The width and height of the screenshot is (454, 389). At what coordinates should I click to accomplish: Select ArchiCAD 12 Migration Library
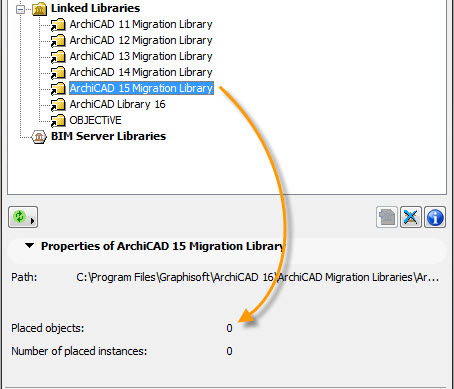(141, 40)
